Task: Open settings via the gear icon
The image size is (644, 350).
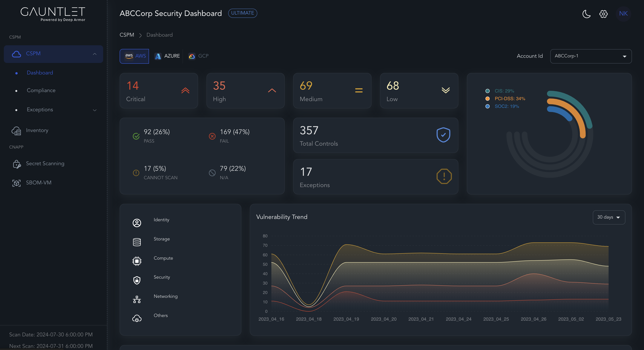Action: 603,14
